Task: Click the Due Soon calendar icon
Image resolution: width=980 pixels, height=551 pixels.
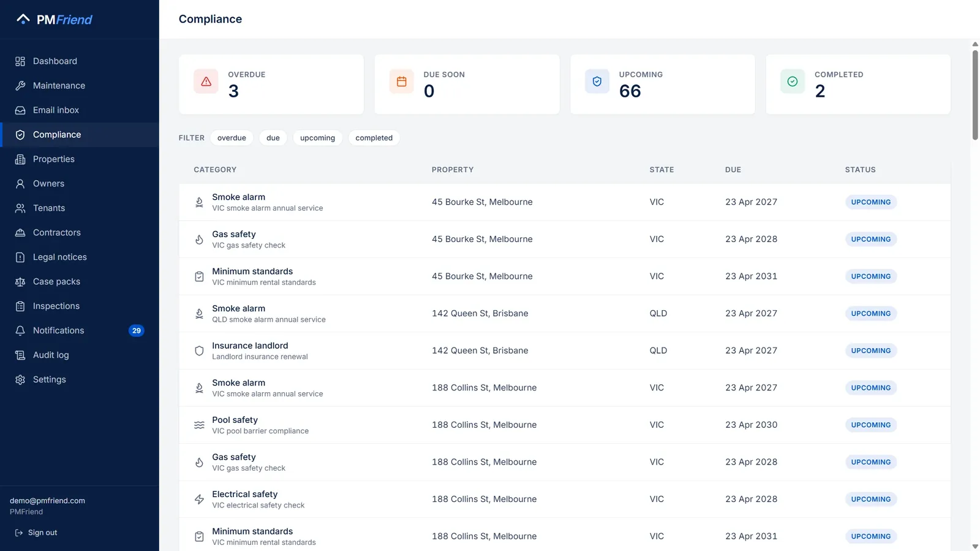Action: tap(402, 82)
